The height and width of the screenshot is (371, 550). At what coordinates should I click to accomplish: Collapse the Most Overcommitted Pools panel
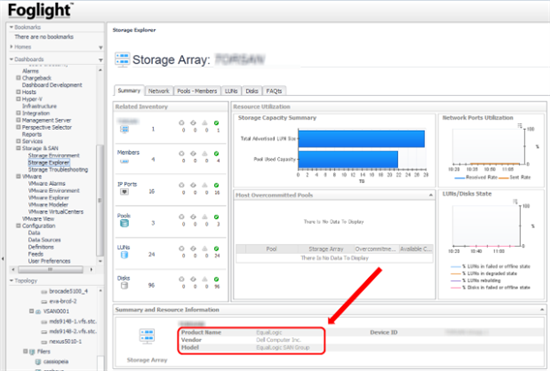[x=431, y=195]
